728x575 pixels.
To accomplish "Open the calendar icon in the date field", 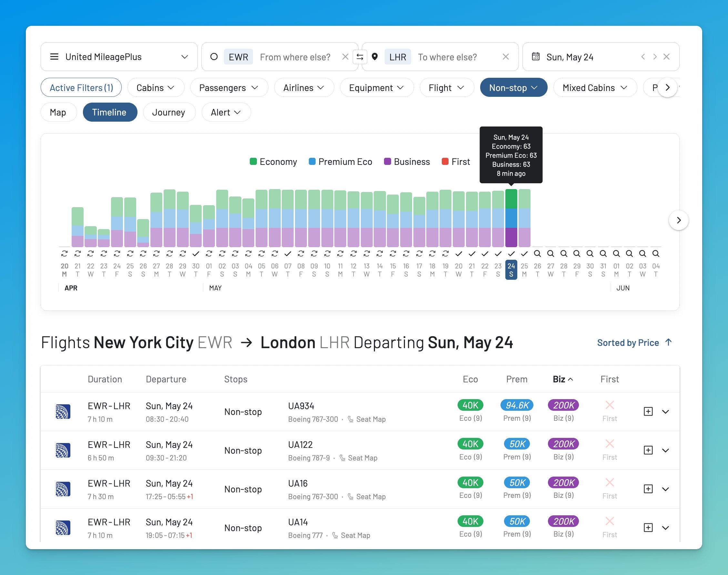I will 536,56.
